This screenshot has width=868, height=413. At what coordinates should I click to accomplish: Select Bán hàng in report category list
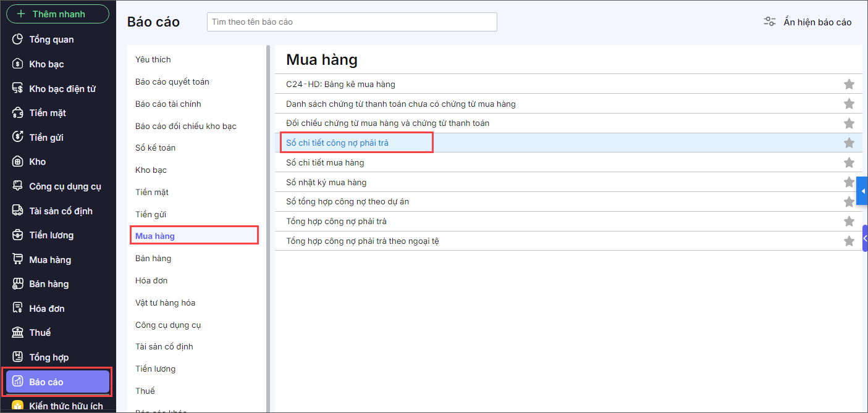tap(153, 258)
